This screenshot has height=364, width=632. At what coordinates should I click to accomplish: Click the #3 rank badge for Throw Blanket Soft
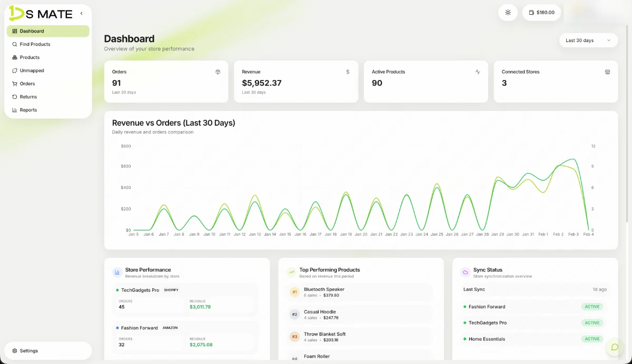(x=294, y=337)
